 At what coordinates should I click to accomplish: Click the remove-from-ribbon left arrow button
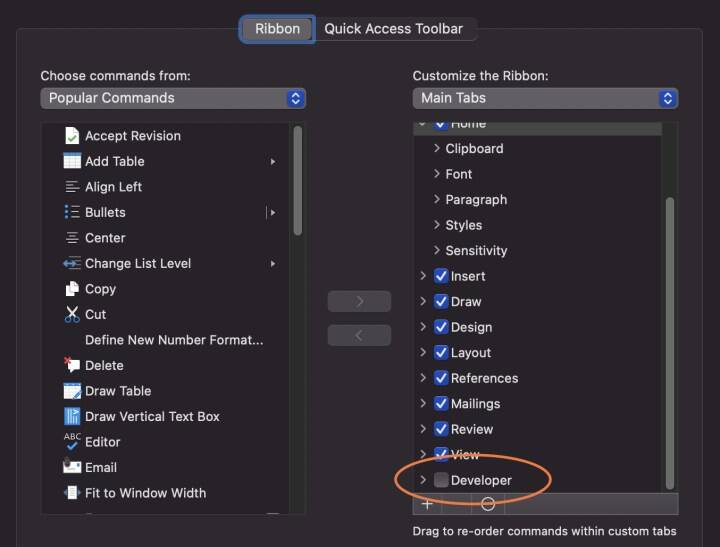359,336
